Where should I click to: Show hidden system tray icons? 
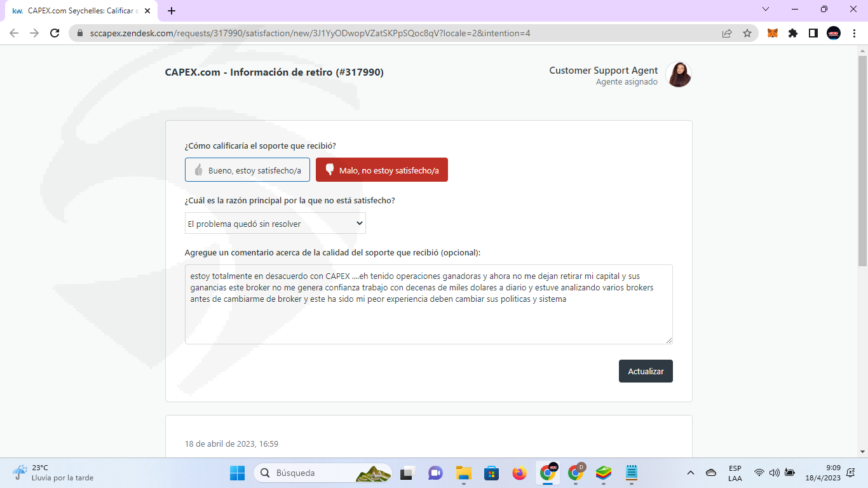point(691,473)
